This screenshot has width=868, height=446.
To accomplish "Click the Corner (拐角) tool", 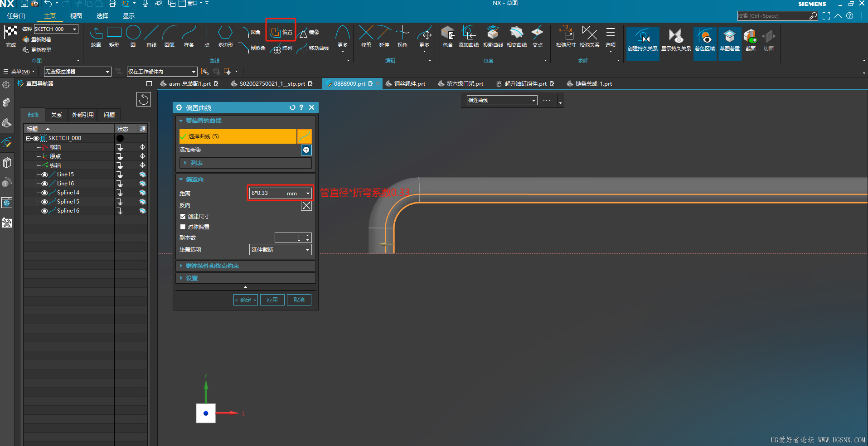I will click(402, 37).
